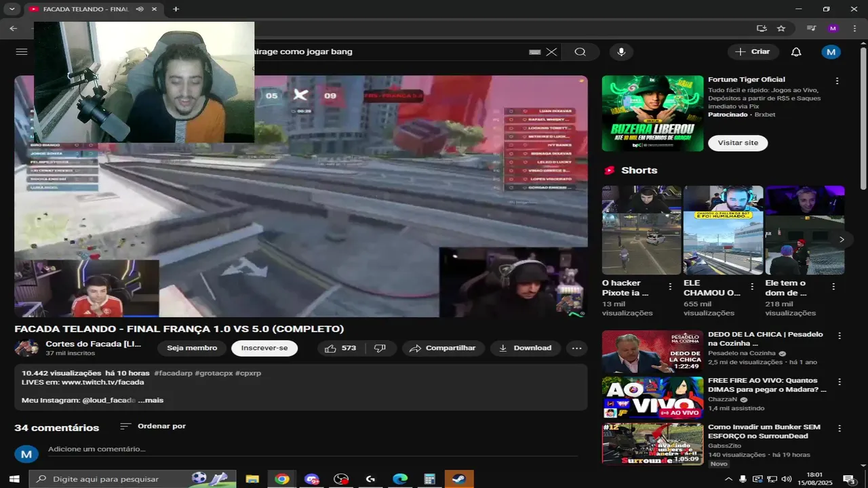
Task: Start voice search with microphone icon
Action: (620, 52)
